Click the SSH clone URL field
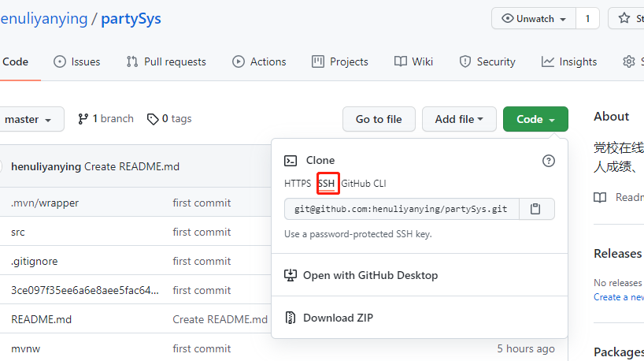 pos(402,209)
